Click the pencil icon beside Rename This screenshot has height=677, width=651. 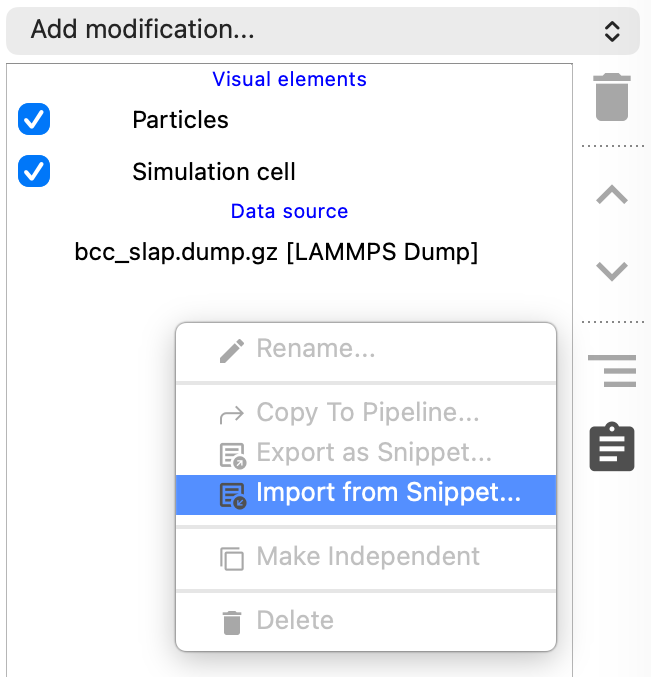(x=232, y=350)
